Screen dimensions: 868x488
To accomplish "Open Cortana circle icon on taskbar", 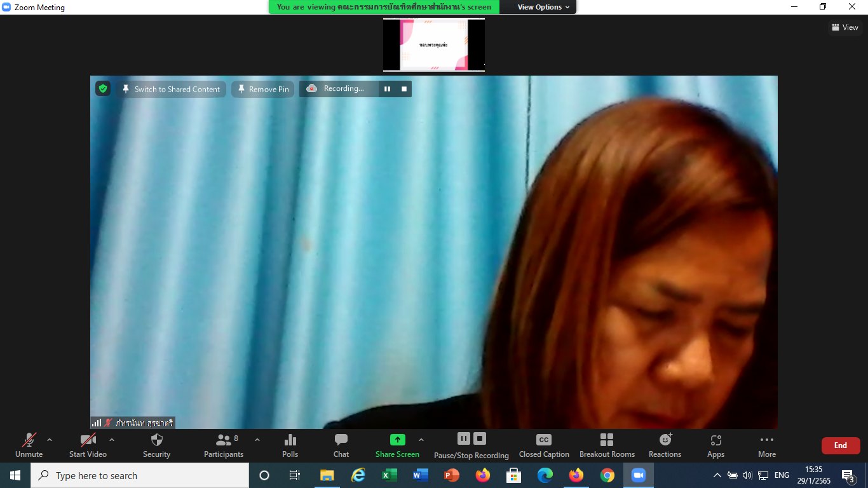I will click(x=264, y=475).
